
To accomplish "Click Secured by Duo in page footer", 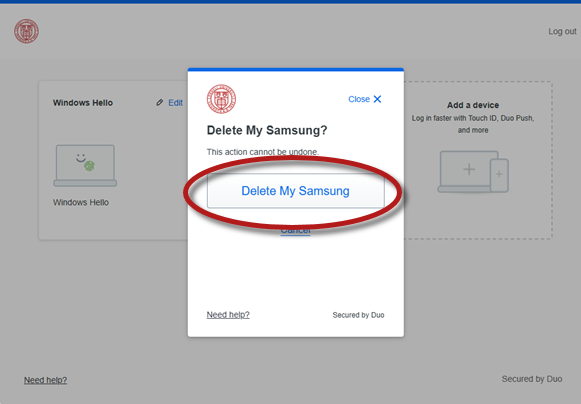I will [x=532, y=379].
